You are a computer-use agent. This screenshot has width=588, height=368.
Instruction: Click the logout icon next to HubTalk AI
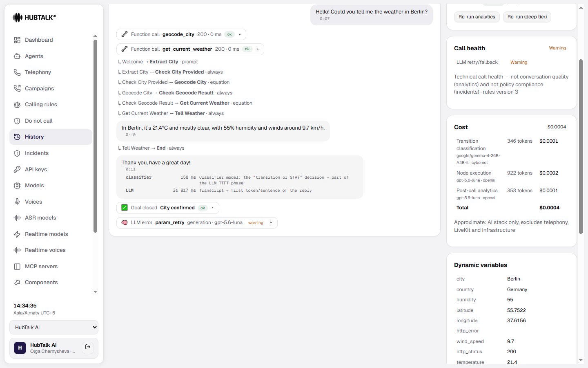(x=88, y=347)
